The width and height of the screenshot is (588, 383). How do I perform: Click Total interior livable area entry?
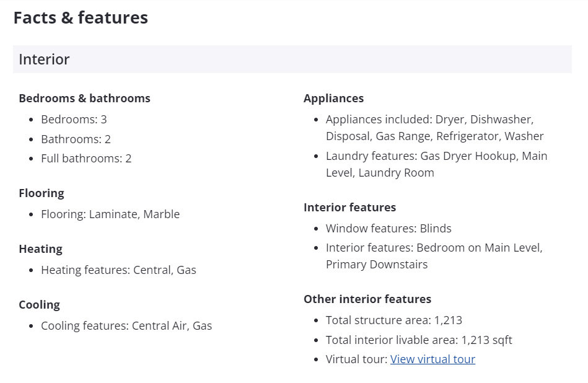coord(418,340)
